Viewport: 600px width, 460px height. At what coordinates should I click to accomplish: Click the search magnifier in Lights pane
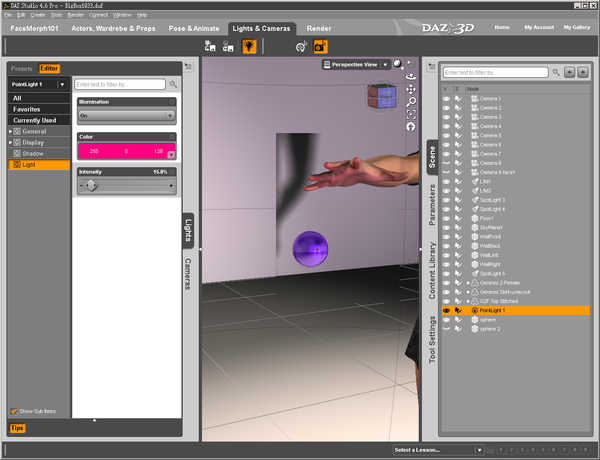pyautogui.click(x=173, y=84)
